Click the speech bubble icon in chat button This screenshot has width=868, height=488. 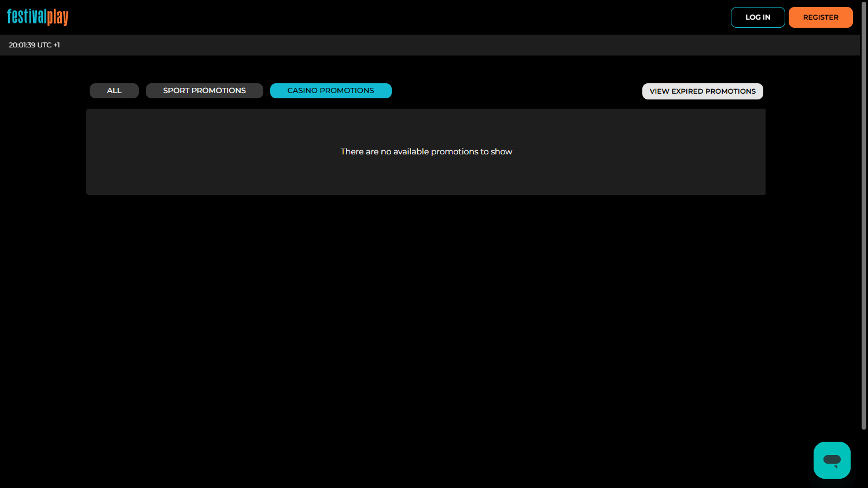832,461
